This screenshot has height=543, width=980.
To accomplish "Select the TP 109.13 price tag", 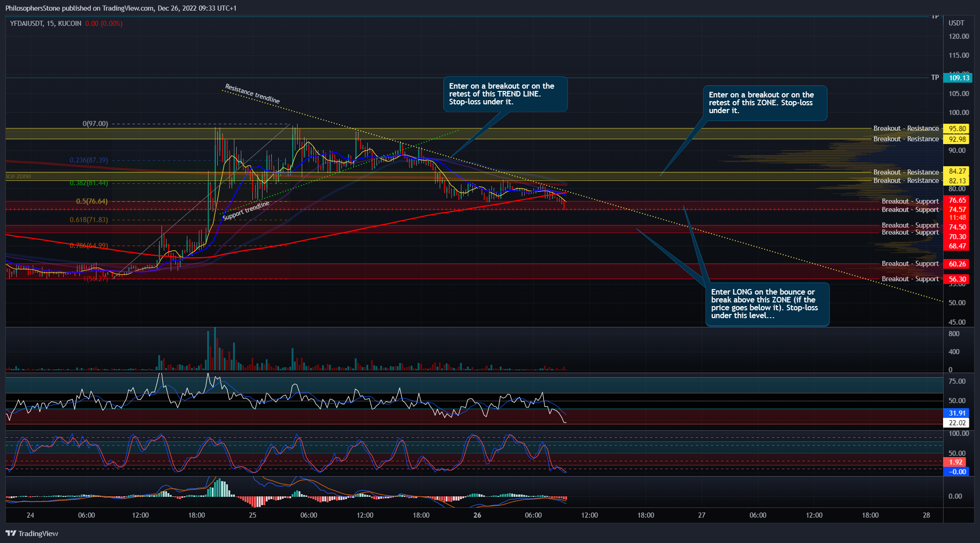I will point(957,78).
